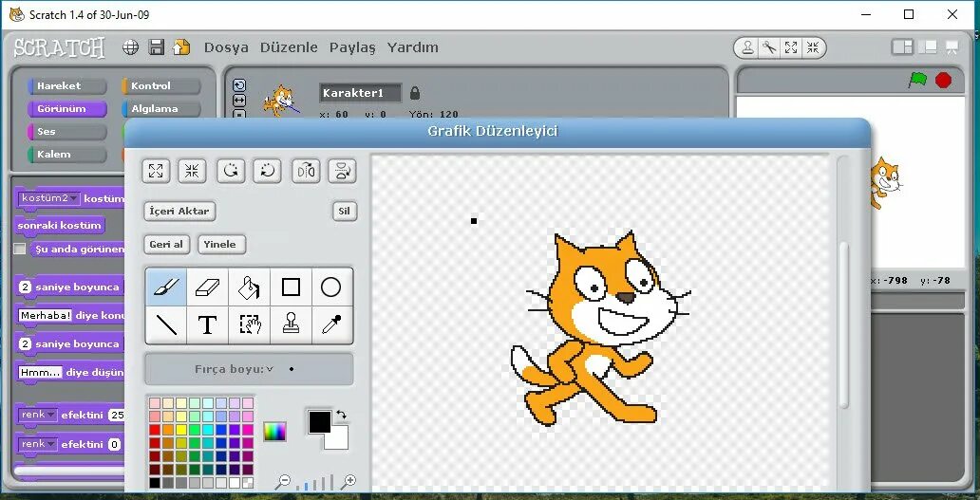Click the Yinele button

click(221, 244)
